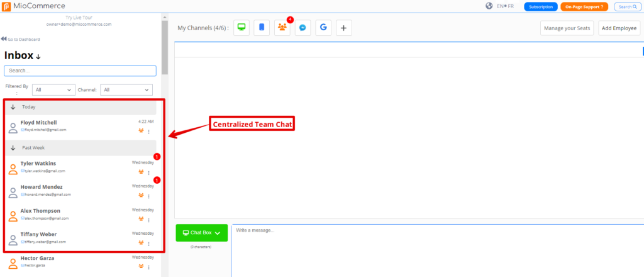
Task: Open Tiffany Weber's three-dot options menu
Action: (x=148, y=244)
